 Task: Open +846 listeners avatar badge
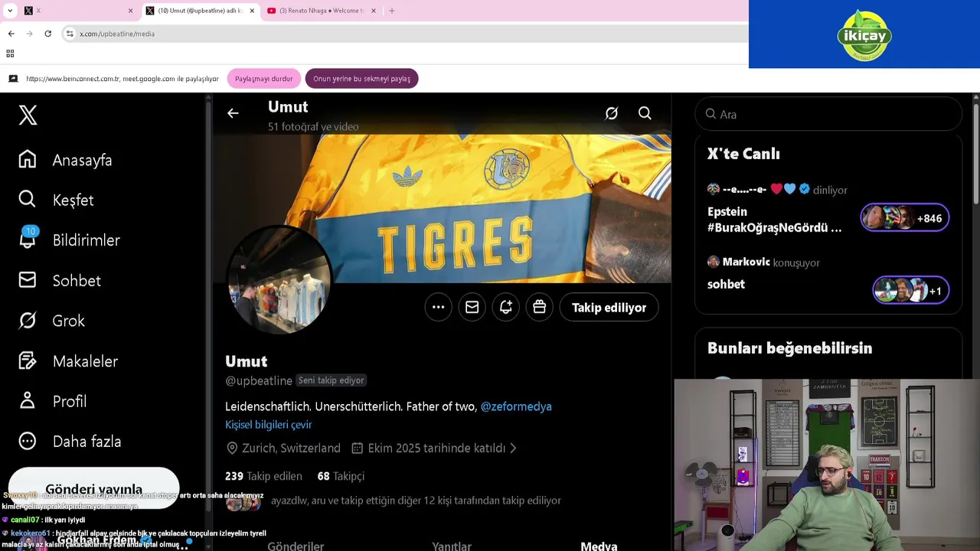[x=905, y=218]
